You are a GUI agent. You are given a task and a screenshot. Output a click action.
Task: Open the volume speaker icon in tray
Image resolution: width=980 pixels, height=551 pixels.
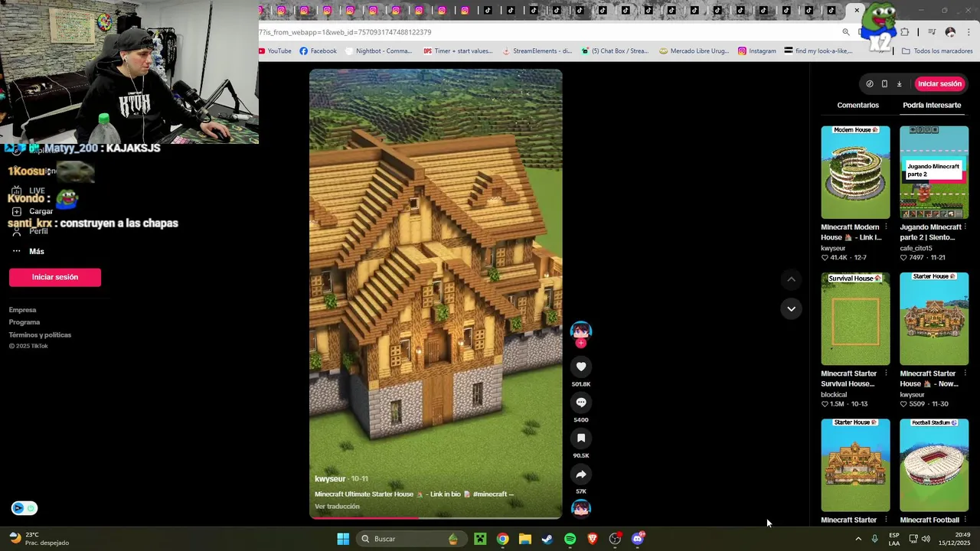click(x=926, y=539)
